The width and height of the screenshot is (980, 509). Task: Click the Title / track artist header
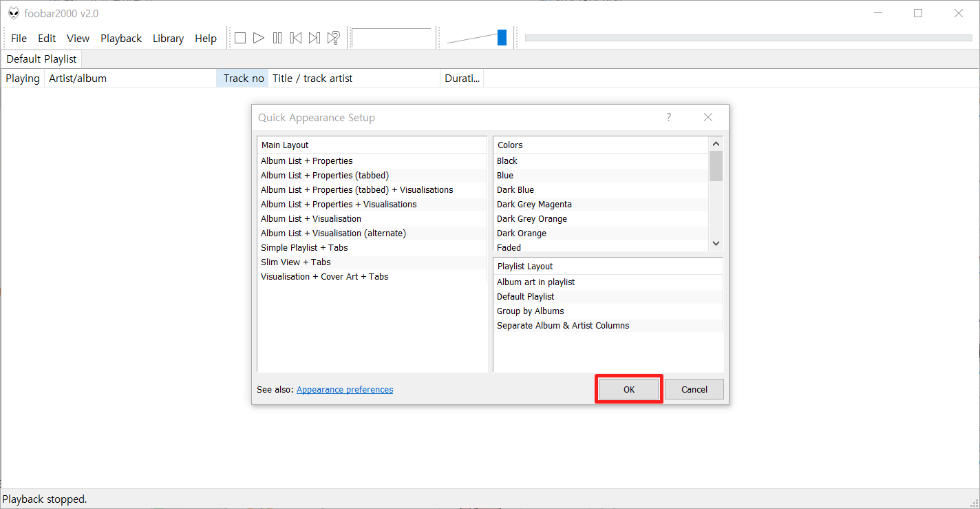point(354,79)
